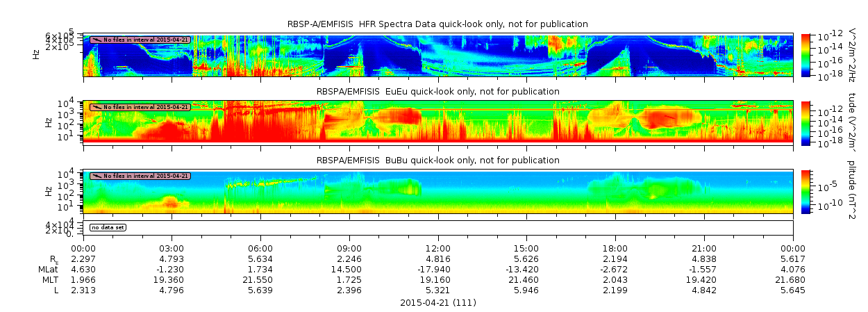Click the MLat value -1.230
Image resolution: width=868 pixels, height=312 pixels.
coord(170,270)
